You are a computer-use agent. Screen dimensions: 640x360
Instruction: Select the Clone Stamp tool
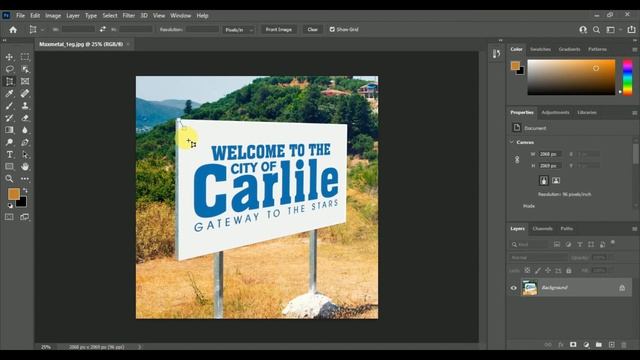click(x=25, y=106)
